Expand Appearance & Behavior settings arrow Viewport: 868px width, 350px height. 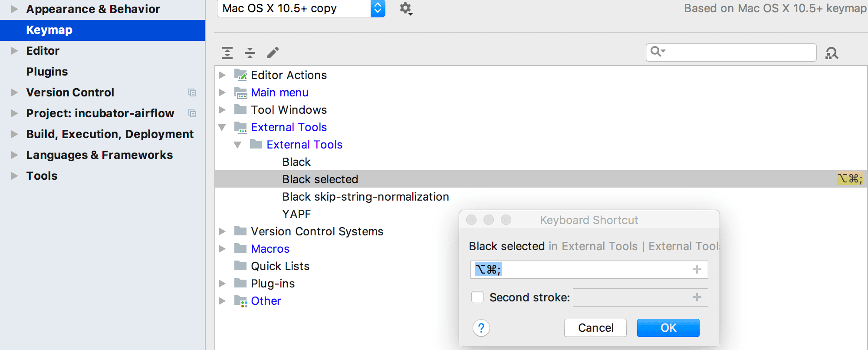pos(14,9)
